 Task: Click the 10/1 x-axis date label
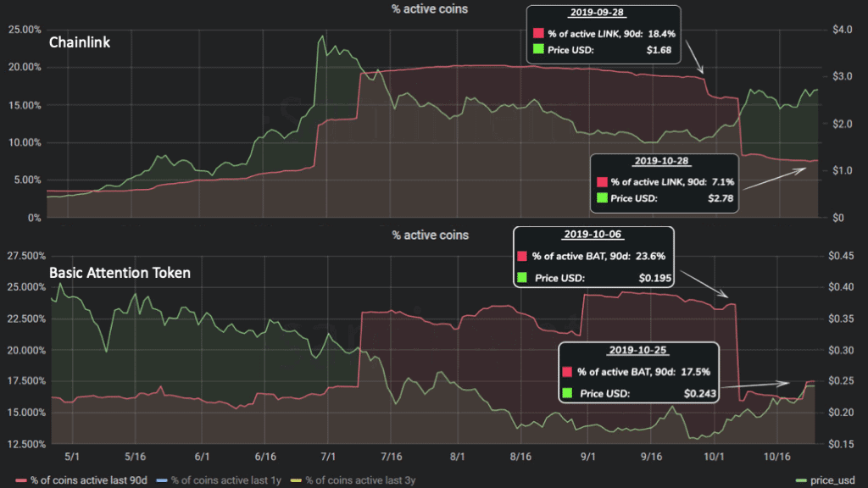[x=714, y=457]
